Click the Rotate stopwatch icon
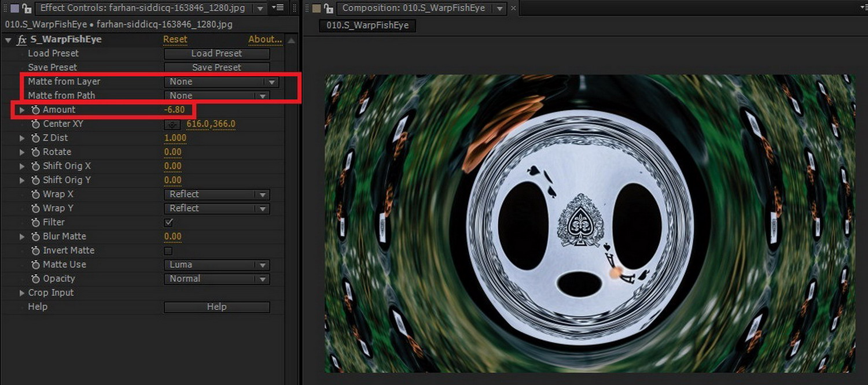 point(36,152)
